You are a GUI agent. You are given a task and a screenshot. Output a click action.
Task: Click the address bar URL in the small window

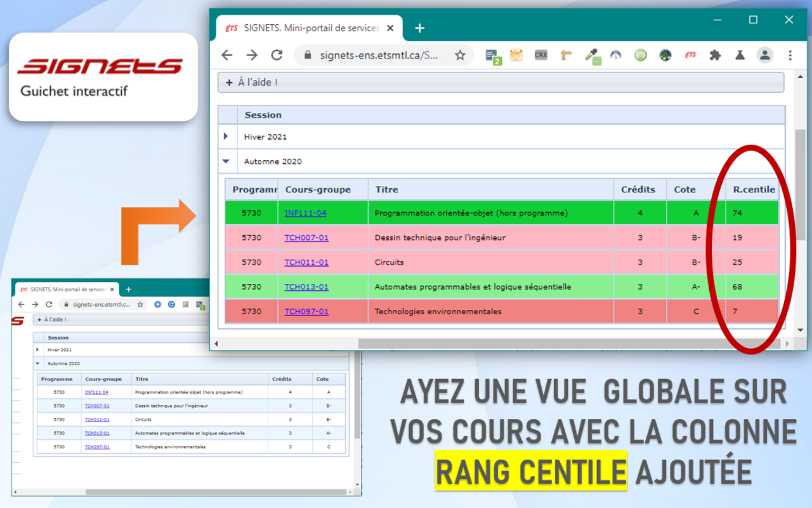click(x=101, y=305)
